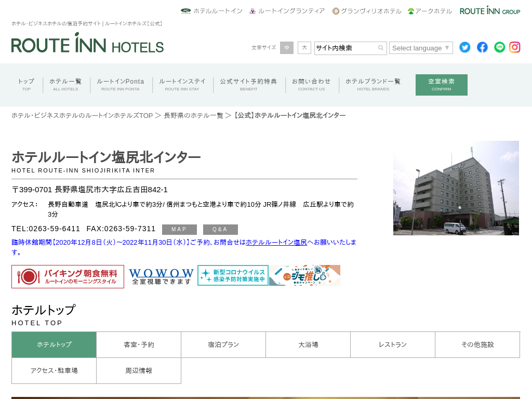Viewport: 532px width, 399px height.
Task: Open ホテル一覧 ALL HOTELS menu
Action: point(65,85)
